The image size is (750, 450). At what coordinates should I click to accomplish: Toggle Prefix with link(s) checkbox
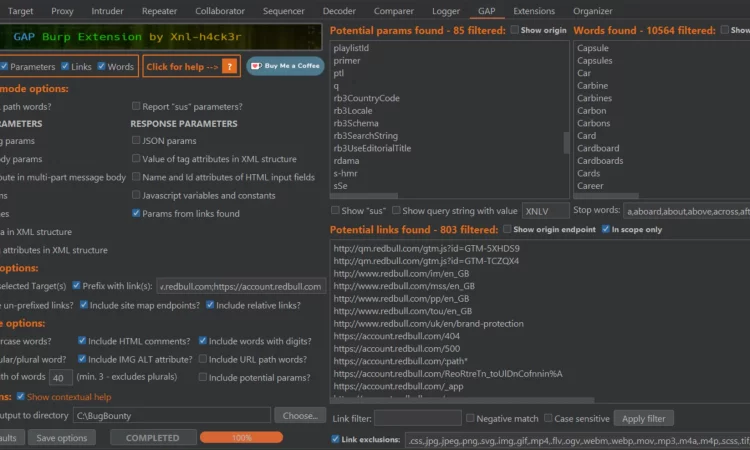tap(76, 285)
